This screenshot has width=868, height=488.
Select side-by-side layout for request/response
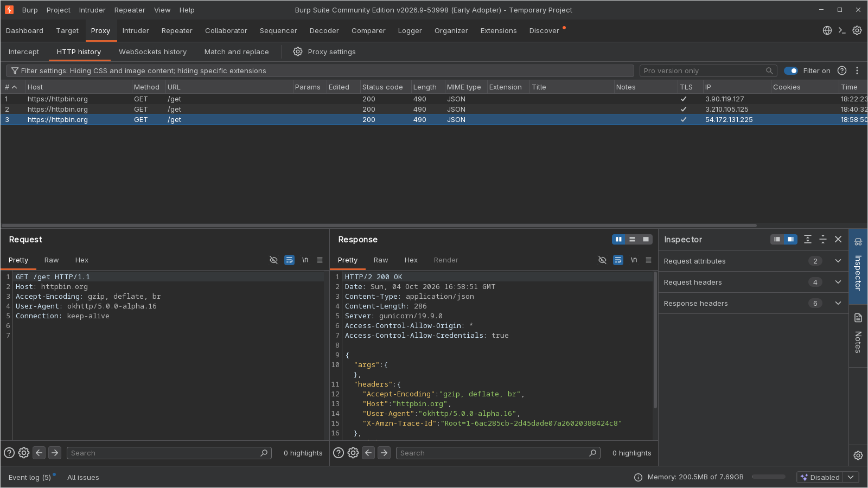(x=618, y=239)
